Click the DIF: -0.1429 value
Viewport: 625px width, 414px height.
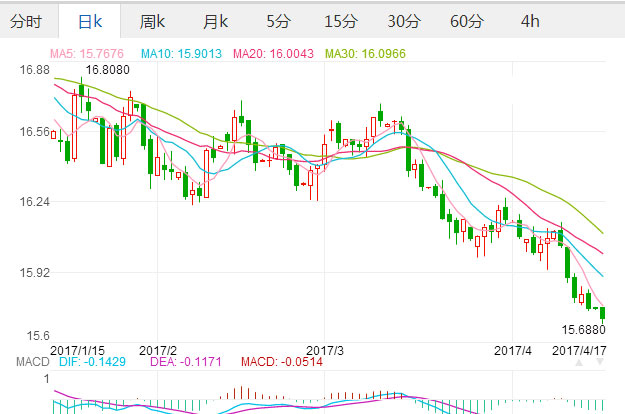92,362
